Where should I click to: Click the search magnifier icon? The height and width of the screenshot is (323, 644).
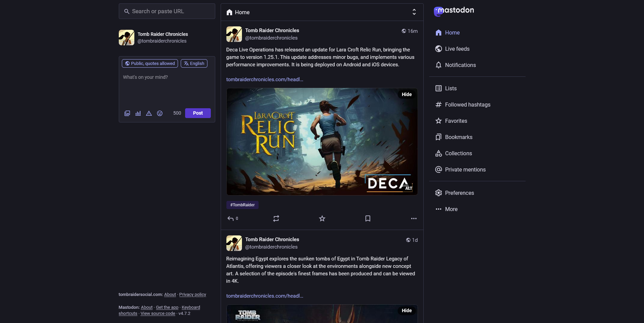click(127, 11)
